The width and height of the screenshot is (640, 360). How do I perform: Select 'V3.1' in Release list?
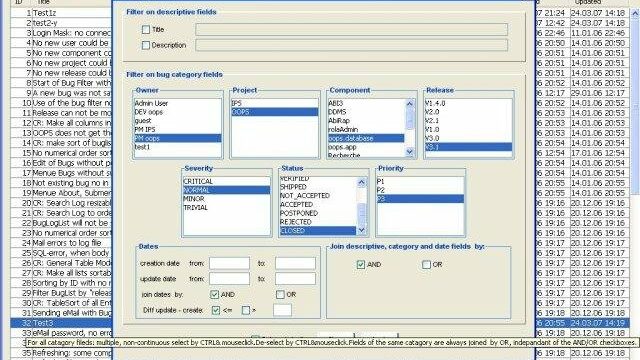[x=468, y=147]
